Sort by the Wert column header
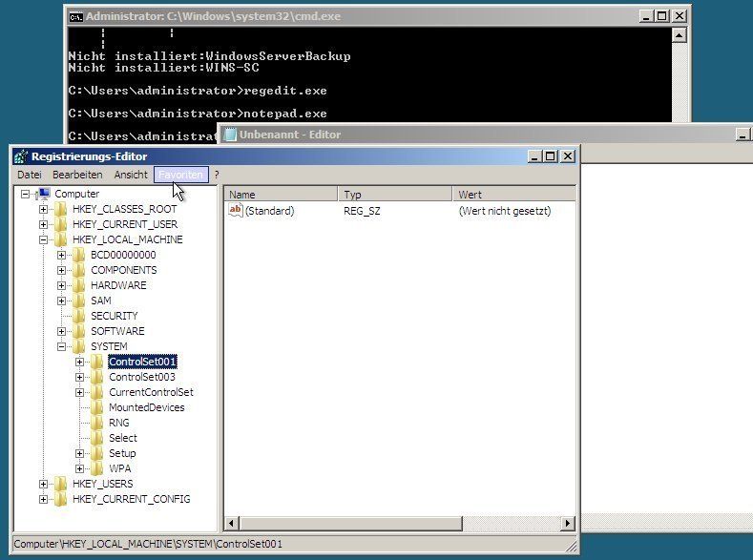 click(513, 195)
